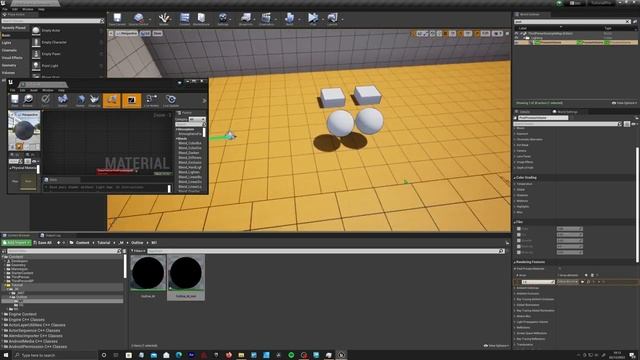
Task: Click the Build lighting toolbar icon
Action: point(289,19)
